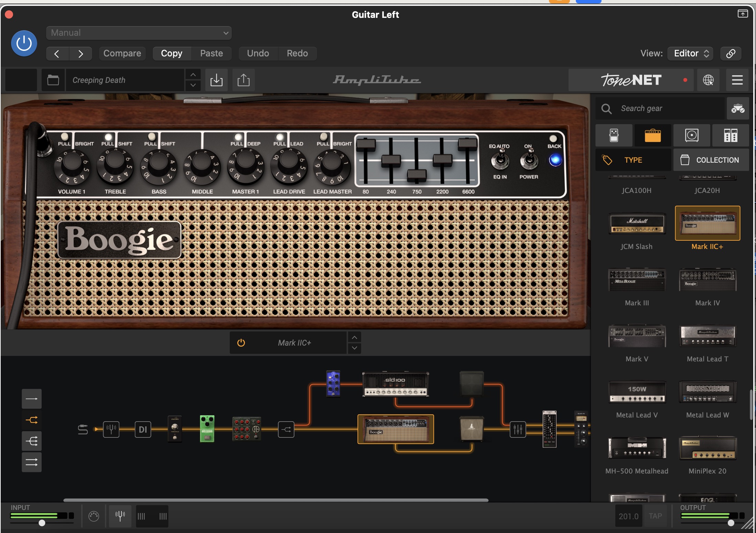Image resolution: width=756 pixels, height=533 pixels.
Task: Select the three-way split routing icon
Action: pyautogui.click(x=32, y=441)
